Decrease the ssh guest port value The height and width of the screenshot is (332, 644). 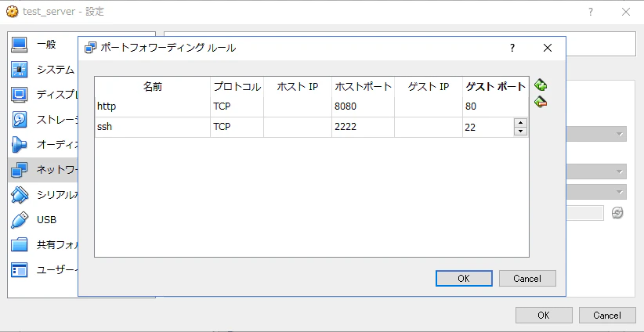pyautogui.click(x=521, y=132)
